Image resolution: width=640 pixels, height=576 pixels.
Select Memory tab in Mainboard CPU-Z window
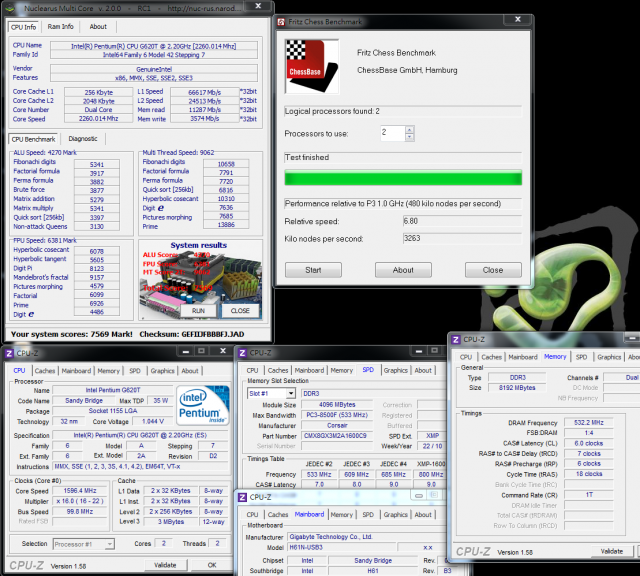tap(342, 515)
